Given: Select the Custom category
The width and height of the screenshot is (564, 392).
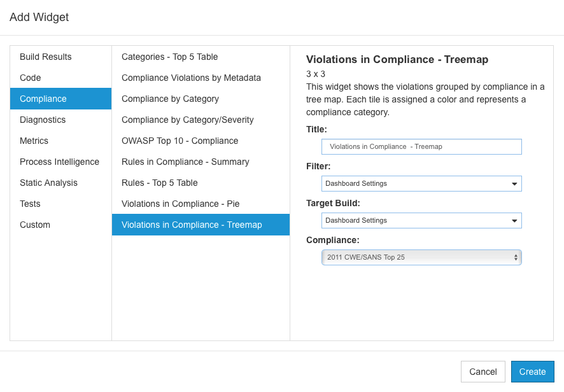Looking at the screenshot, I should point(60,225).
